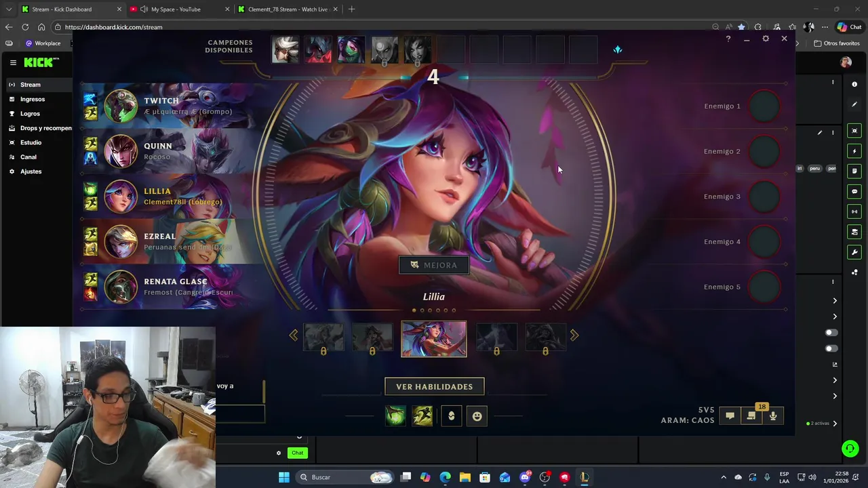Click the green Chat button
This screenshot has width=868, height=488.
click(297, 453)
